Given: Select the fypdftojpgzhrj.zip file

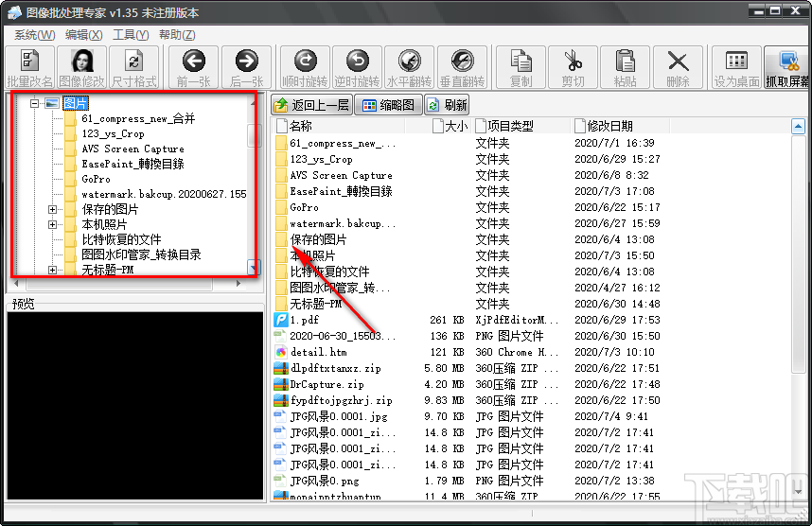Looking at the screenshot, I should (341, 400).
